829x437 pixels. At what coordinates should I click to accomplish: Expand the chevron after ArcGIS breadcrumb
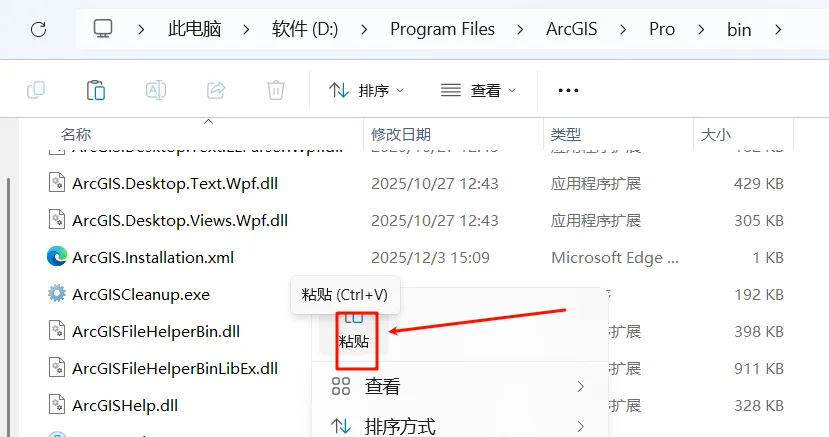(623, 30)
